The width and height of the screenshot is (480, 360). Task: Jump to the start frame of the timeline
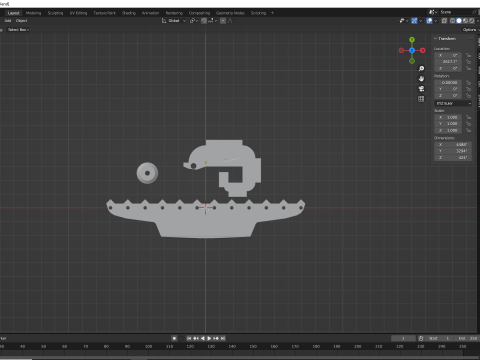click(x=189, y=338)
